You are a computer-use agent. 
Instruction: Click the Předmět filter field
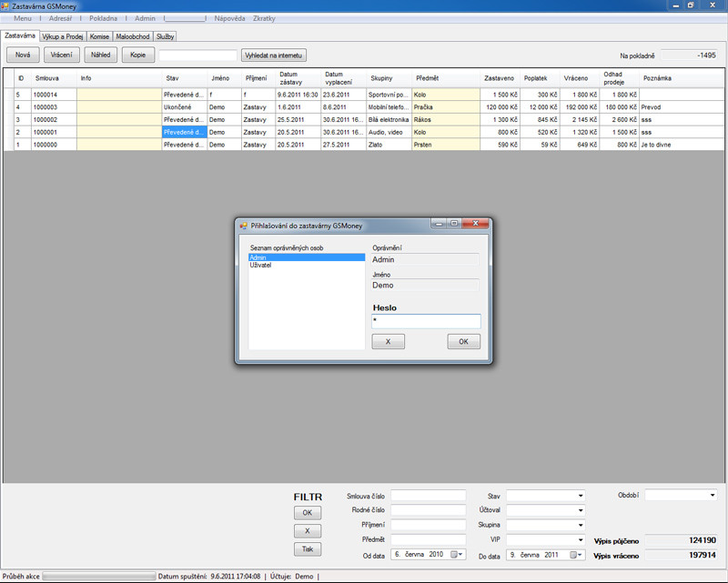(x=428, y=539)
